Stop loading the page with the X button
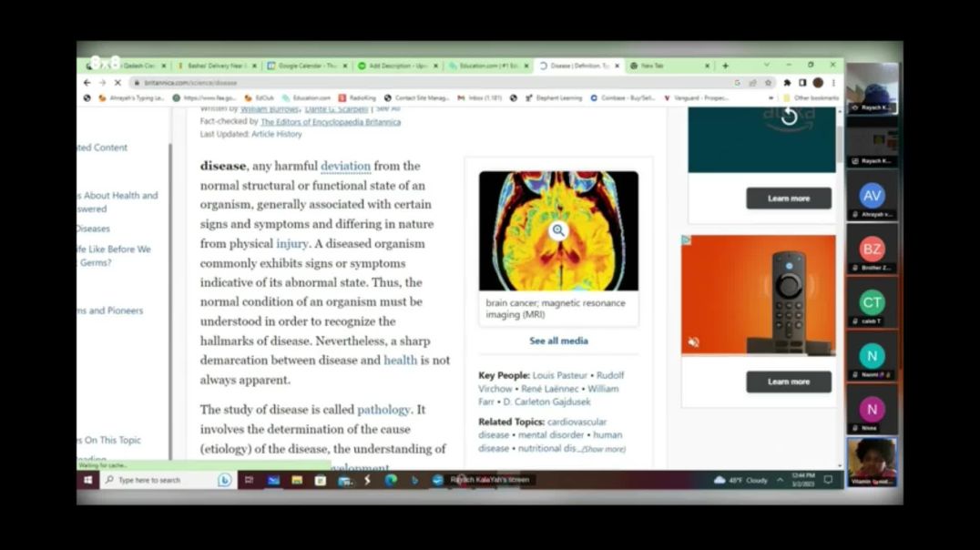Viewport: 980px width, 550px height. tap(117, 83)
